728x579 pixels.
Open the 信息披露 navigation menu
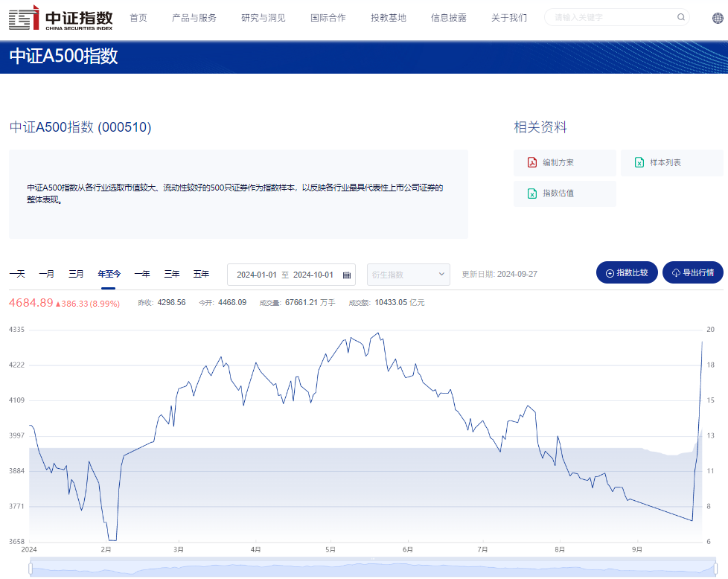pyautogui.click(x=448, y=18)
